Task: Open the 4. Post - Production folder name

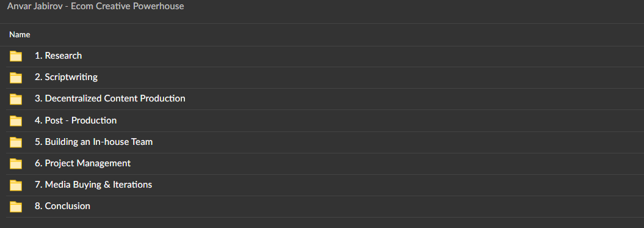Action: point(76,120)
